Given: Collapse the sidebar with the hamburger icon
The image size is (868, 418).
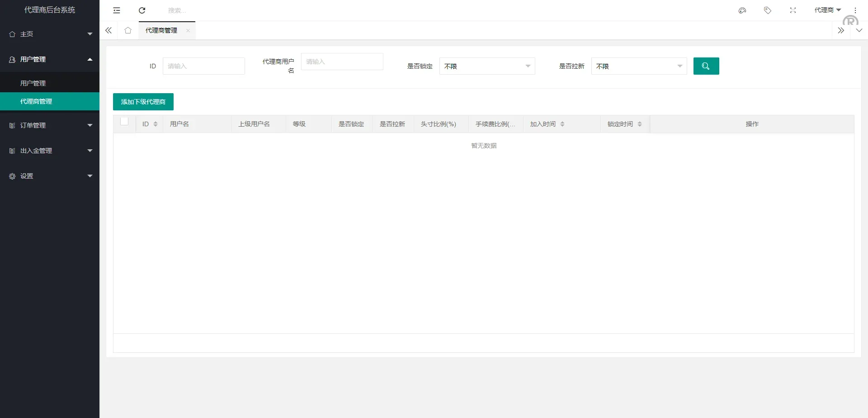Looking at the screenshot, I should click(117, 10).
